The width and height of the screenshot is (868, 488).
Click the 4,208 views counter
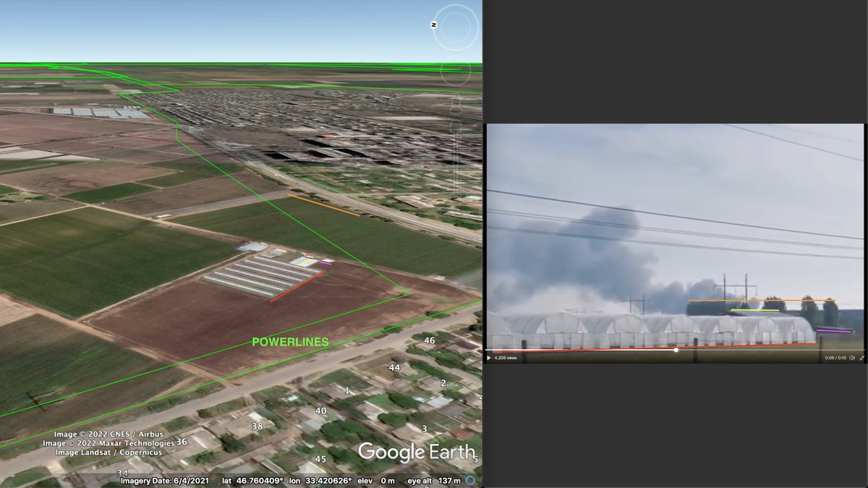pyautogui.click(x=506, y=358)
